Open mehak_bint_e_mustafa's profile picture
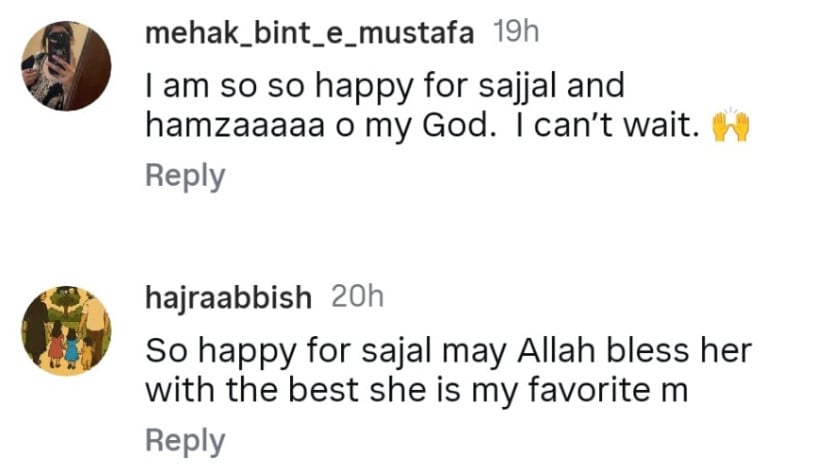The image size is (825, 468). tap(65, 66)
